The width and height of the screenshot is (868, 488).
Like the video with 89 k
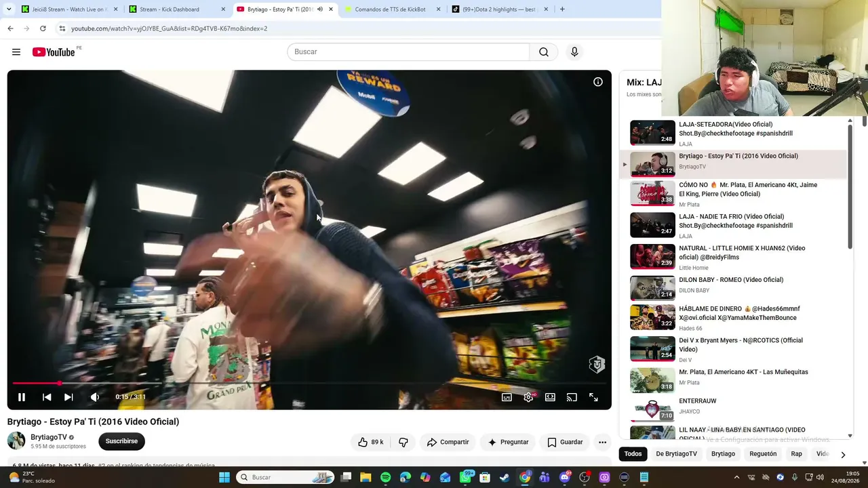tap(371, 442)
